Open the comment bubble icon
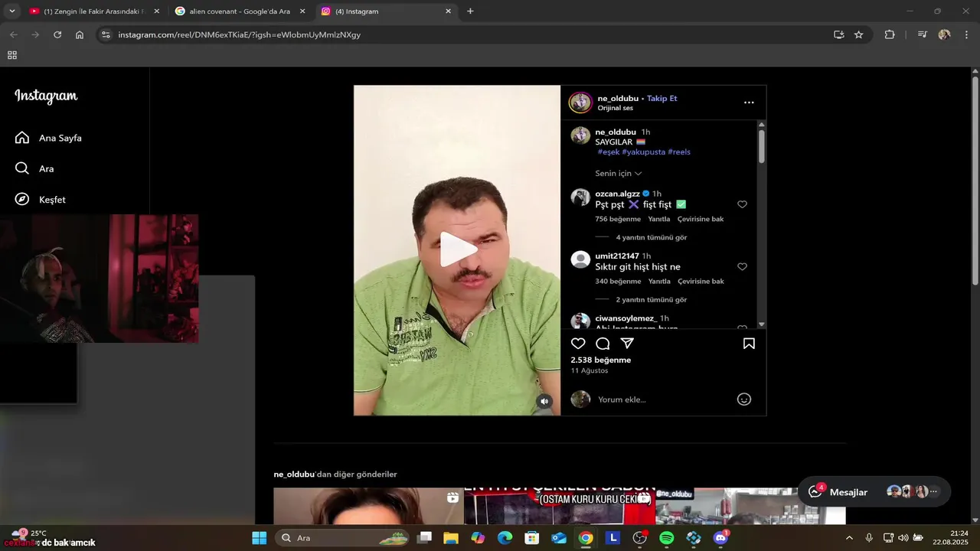Image resolution: width=980 pixels, height=551 pixels. pos(603,344)
